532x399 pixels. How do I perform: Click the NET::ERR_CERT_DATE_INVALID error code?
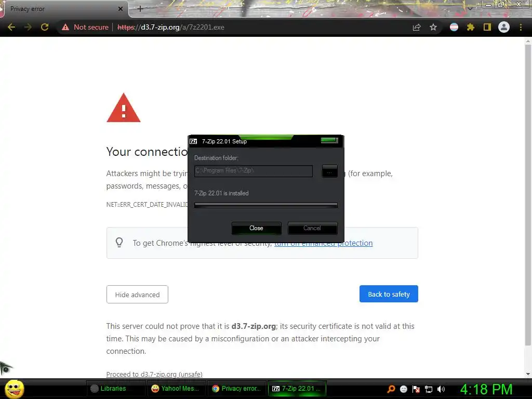tap(147, 205)
